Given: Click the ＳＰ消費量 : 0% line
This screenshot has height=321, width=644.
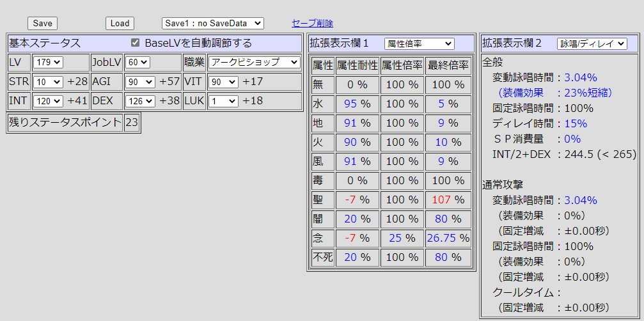Looking at the screenshot, I should click(537, 139).
